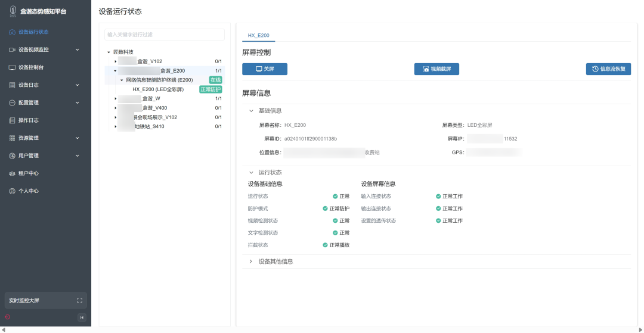Open 设备运行状态 dashboard icon
The width and height of the screenshot is (644, 333).
click(x=12, y=32)
